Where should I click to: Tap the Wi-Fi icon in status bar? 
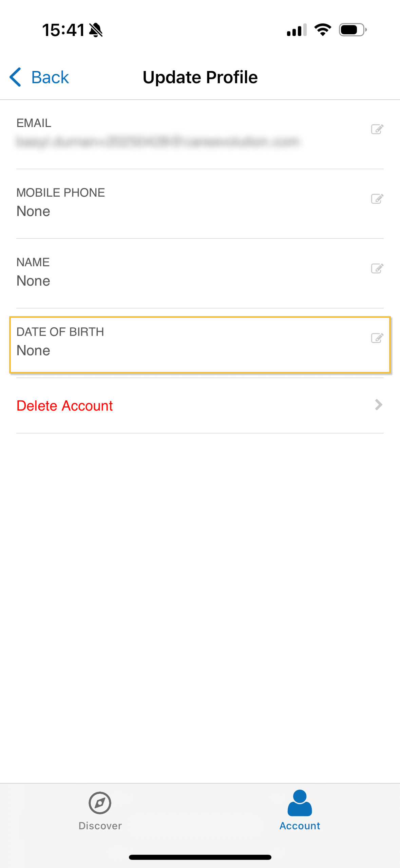point(323,30)
